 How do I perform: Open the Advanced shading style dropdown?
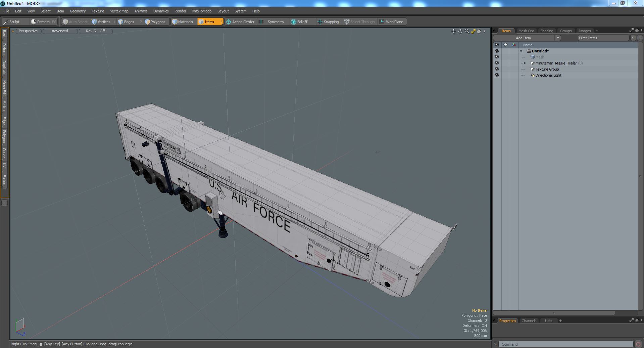click(x=60, y=31)
